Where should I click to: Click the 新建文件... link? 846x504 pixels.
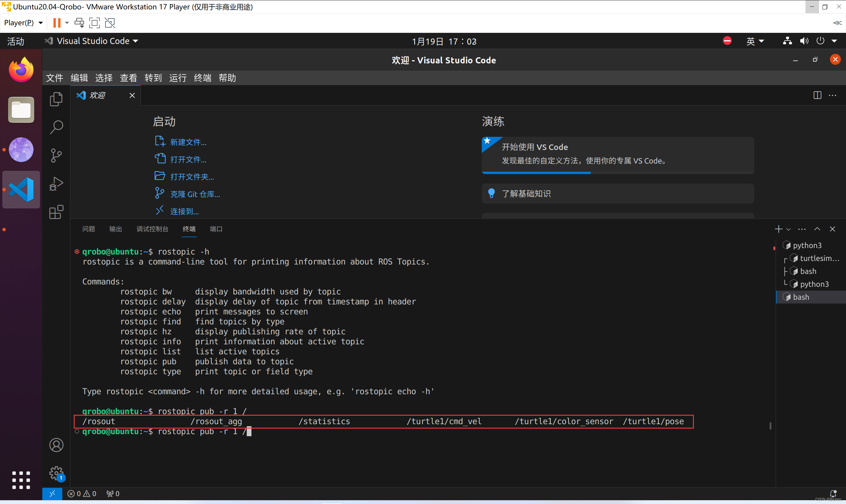coord(188,142)
